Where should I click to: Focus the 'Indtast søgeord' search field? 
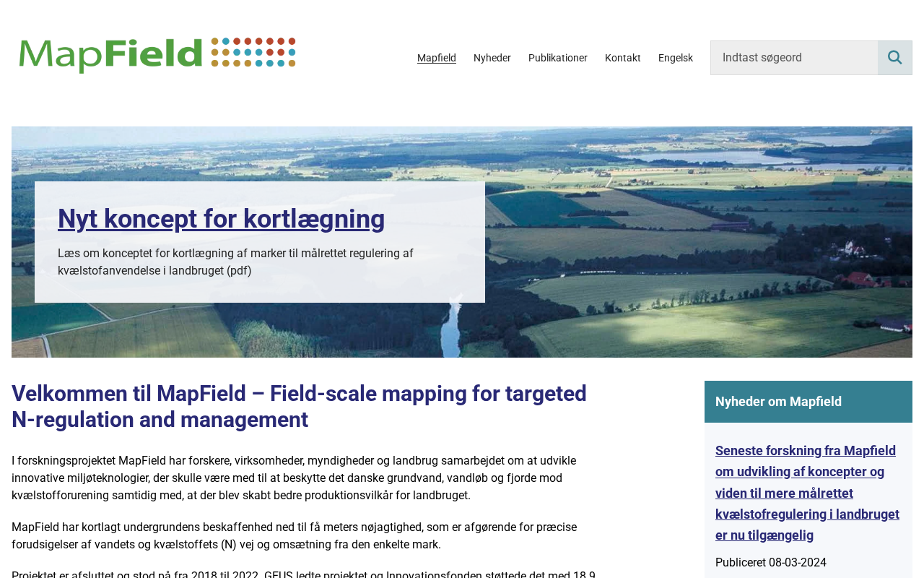[x=794, y=58]
